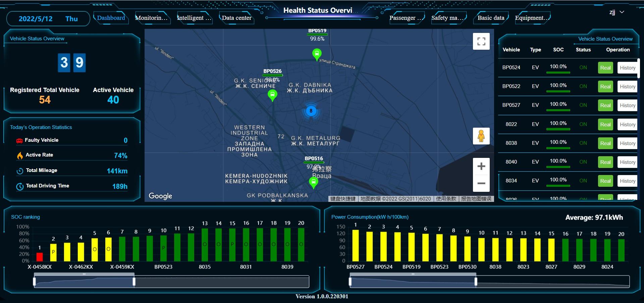Open the Dashboard tab
Image resolution: width=644 pixels, height=303 pixels.
(x=111, y=18)
